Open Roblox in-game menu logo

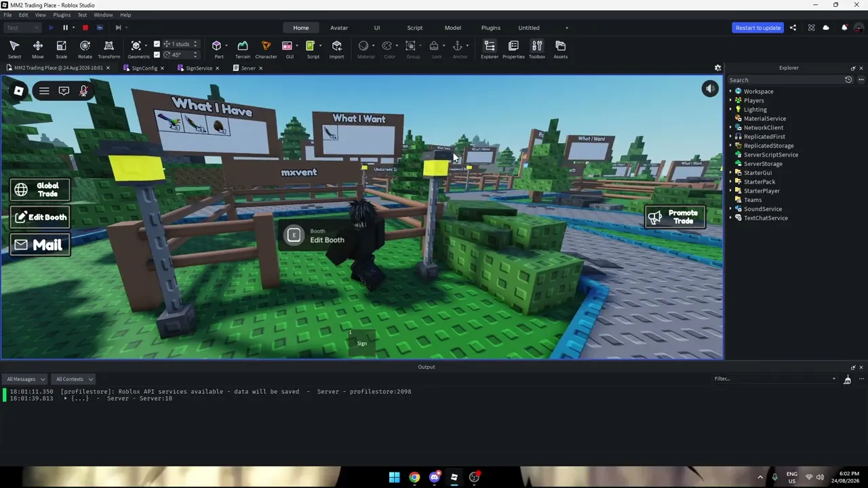[18, 91]
